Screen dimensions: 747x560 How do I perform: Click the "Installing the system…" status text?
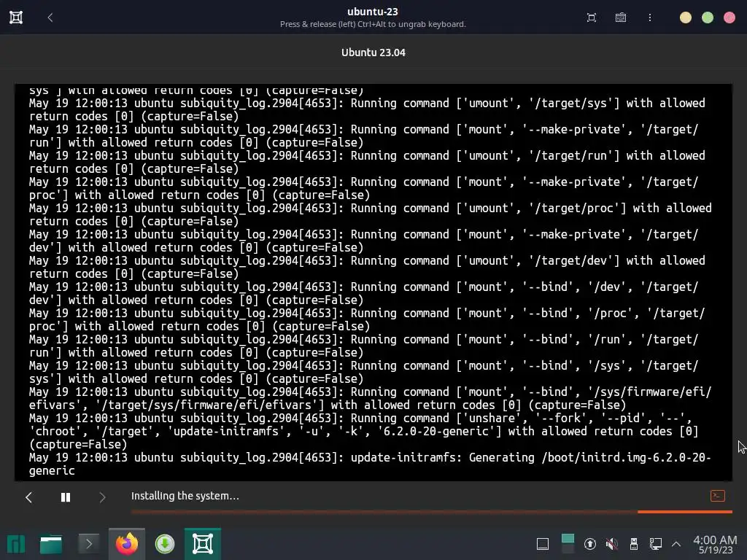[185, 496]
